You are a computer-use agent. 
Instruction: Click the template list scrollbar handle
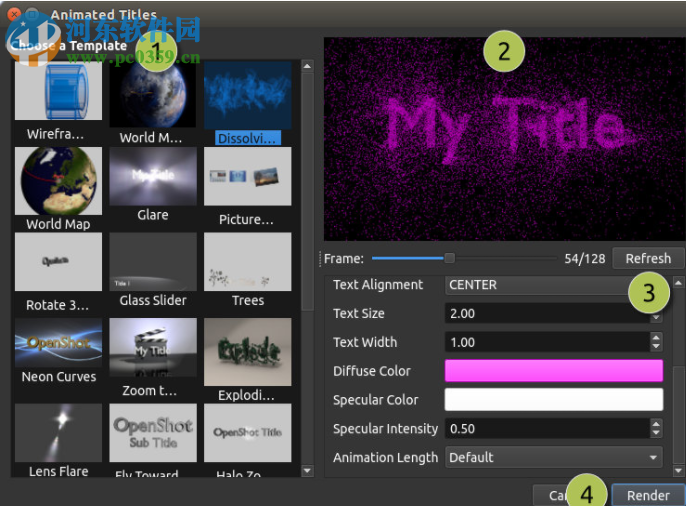point(308,192)
